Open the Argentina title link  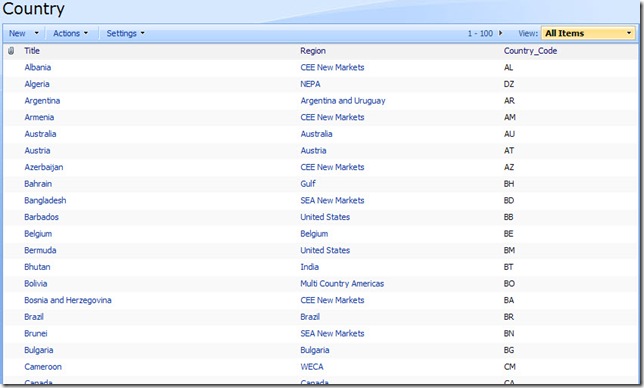(x=42, y=101)
